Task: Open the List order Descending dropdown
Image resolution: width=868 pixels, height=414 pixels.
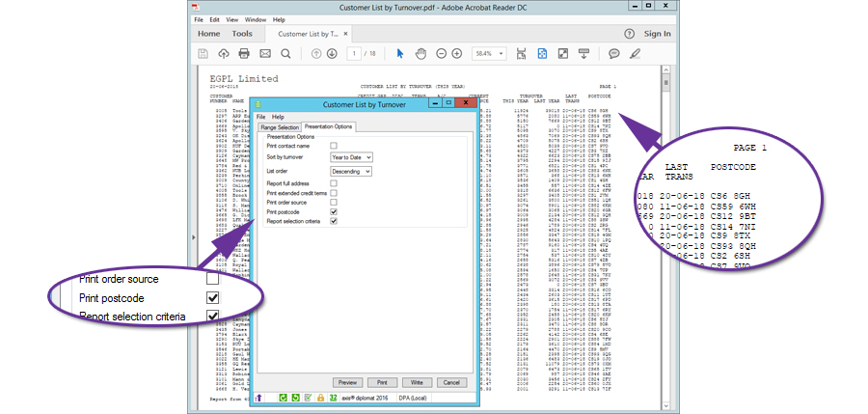Action: (x=351, y=172)
